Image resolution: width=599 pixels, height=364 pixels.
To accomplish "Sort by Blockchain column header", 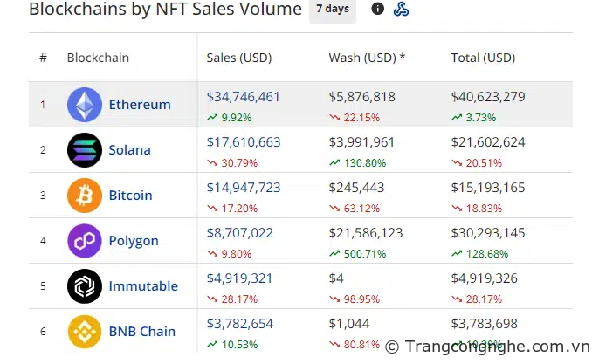I will click(98, 58).
